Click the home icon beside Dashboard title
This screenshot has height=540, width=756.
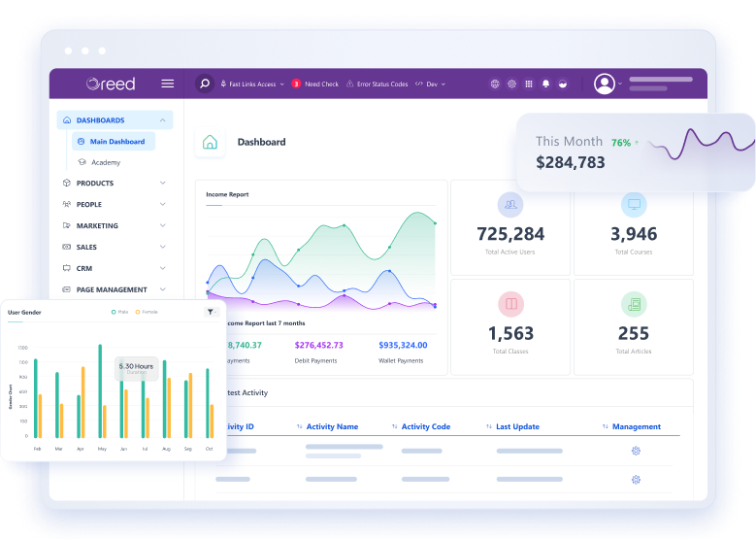(x=210, y=142)
